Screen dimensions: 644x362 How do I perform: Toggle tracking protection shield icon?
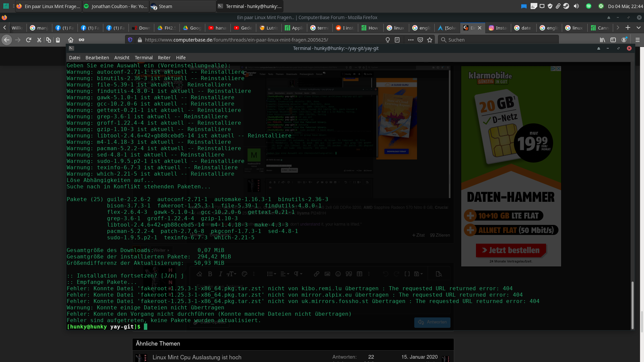130,40
